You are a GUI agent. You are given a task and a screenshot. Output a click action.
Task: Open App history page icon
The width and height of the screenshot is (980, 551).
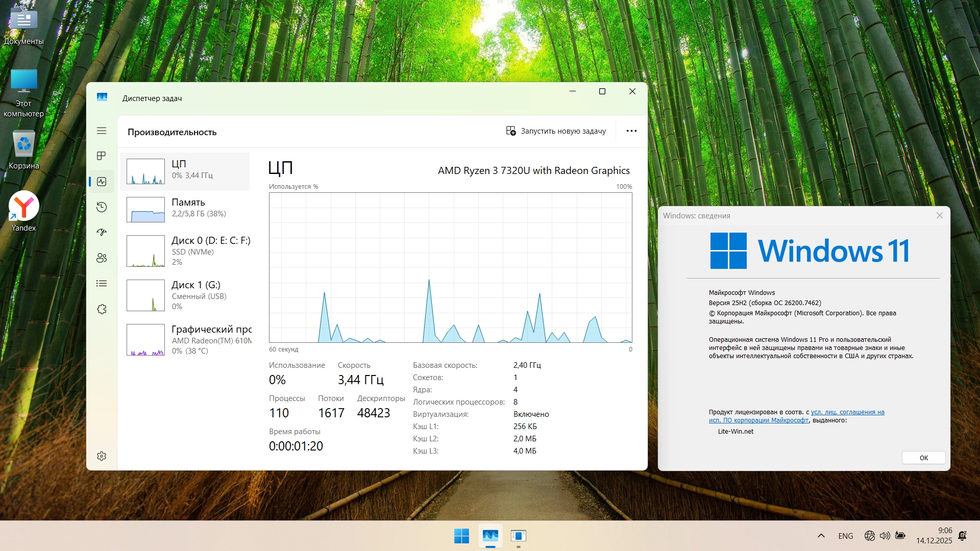coord(102,207)
